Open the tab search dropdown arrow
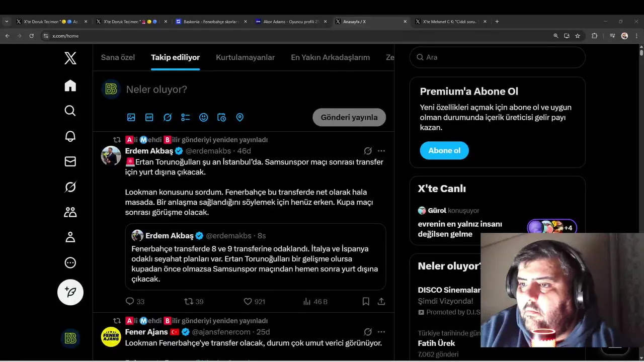 pyautogui.click(x=7, y=22)
